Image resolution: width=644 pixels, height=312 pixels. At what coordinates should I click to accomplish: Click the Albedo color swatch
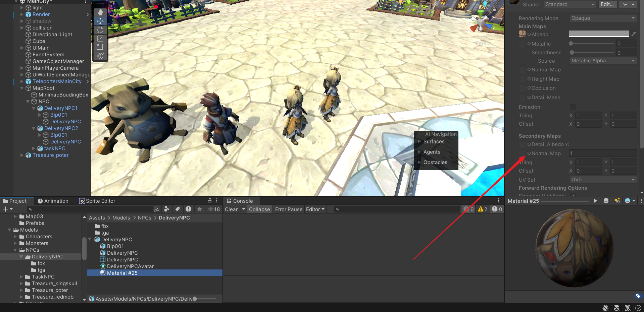[599, 34]
